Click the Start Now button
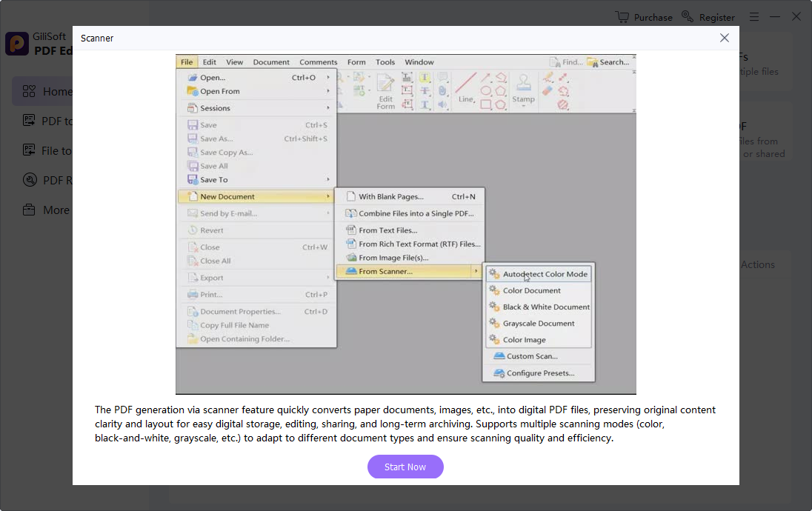 pyautogui.click(x=405, y=467)
